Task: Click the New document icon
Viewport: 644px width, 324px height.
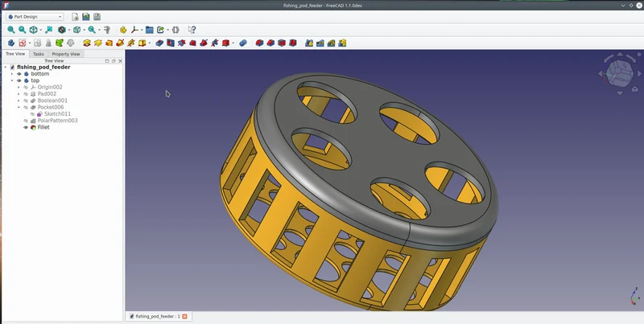Action: tap(75, 17)
